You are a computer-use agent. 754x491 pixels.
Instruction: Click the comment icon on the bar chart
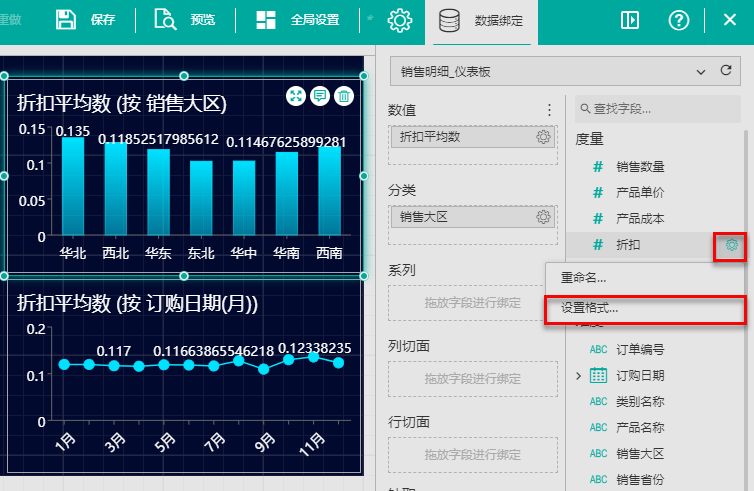tap(320, 96)
